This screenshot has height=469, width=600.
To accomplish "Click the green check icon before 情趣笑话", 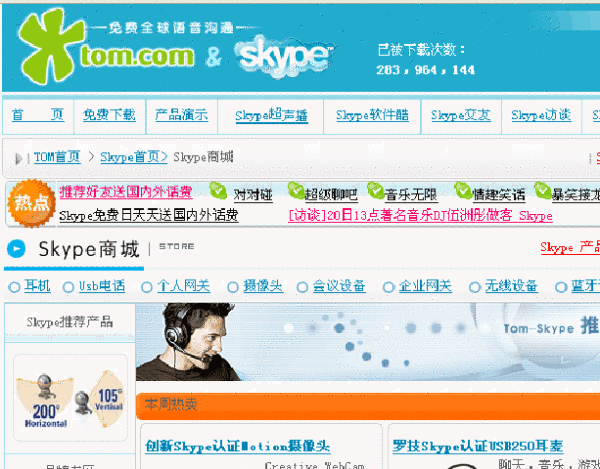I will pos(463,191).
